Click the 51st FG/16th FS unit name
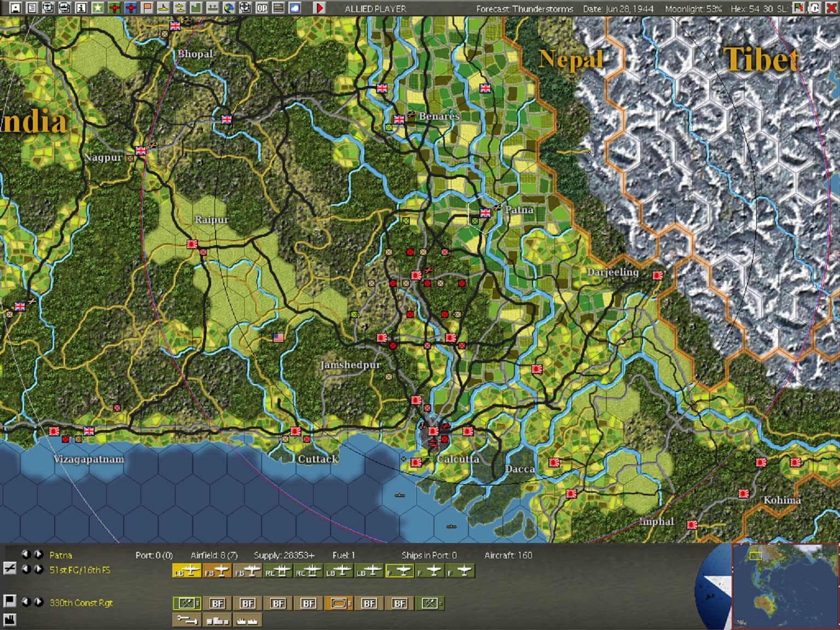The width and height of the screenshot is (840, 630). (x=80, y=570)
